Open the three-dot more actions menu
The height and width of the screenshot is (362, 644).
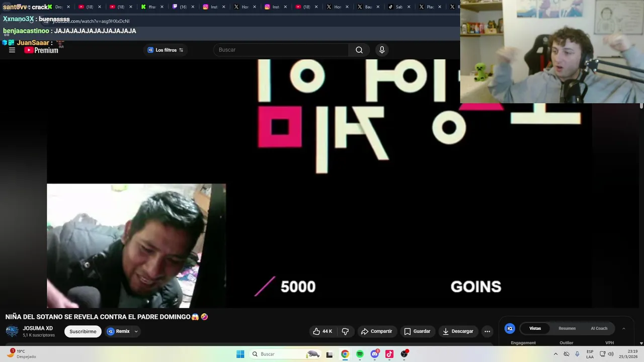pos(487,331)
